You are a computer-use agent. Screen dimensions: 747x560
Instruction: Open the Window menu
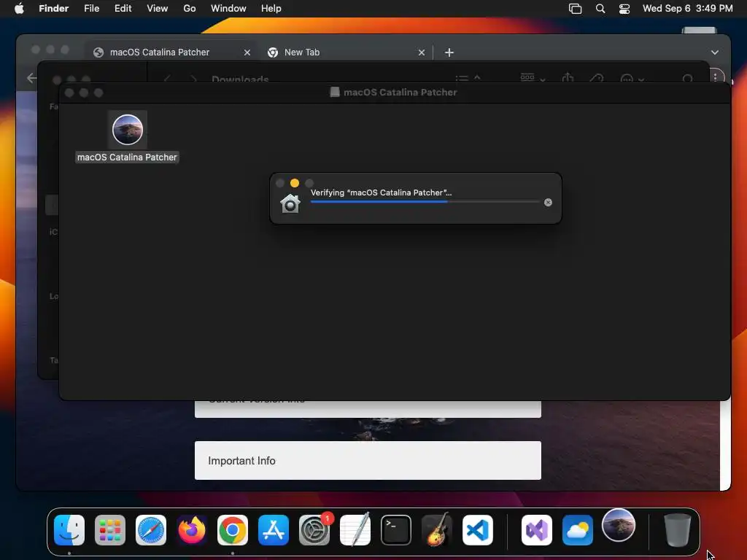pos(228,8)
